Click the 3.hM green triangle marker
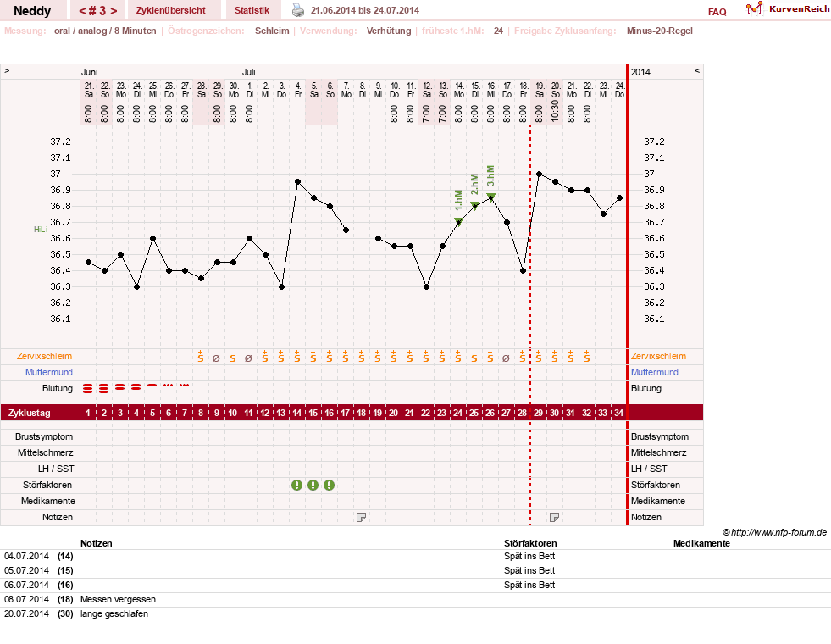 tap(490, 197)
